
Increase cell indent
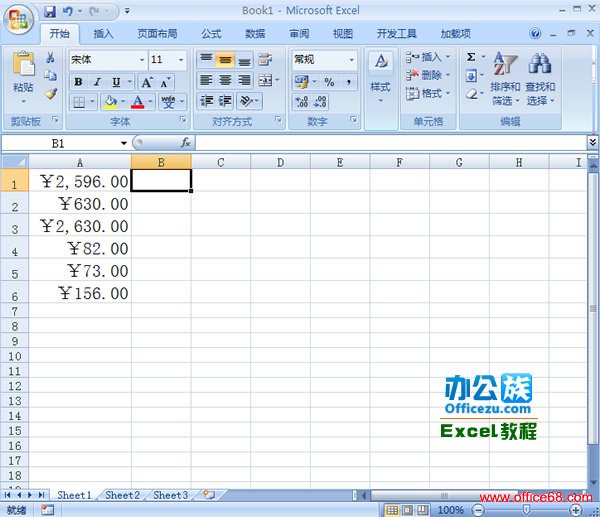click(225, 101)
